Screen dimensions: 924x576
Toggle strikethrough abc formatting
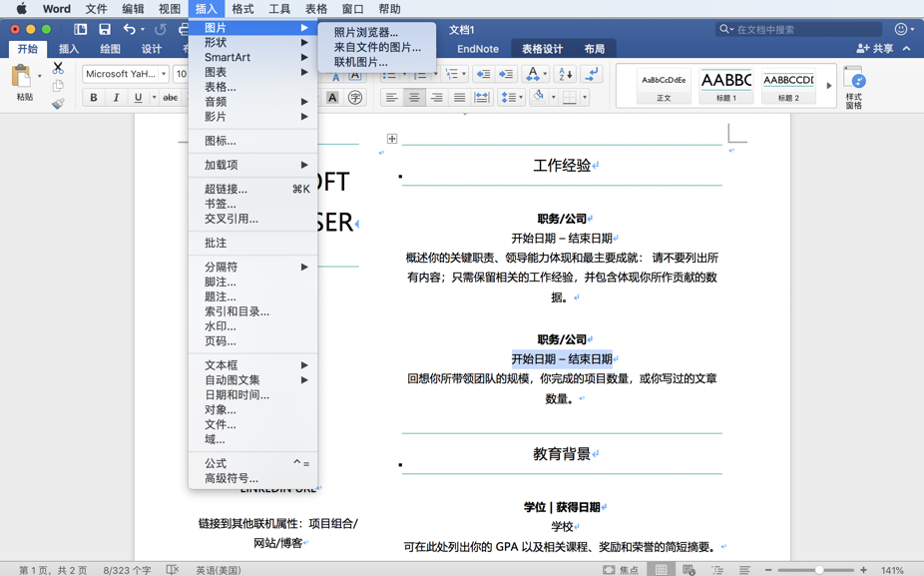[171, 97]
